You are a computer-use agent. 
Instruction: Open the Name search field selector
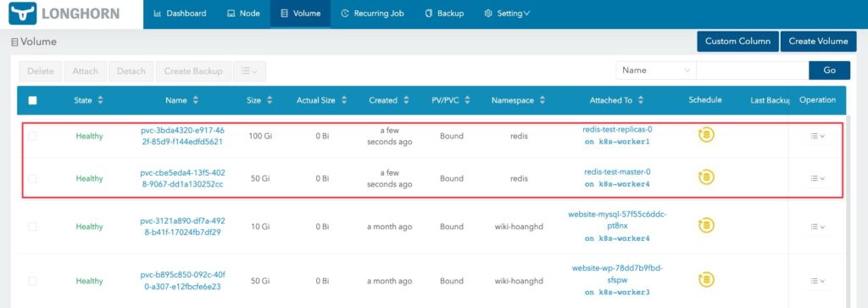[656, 70]
